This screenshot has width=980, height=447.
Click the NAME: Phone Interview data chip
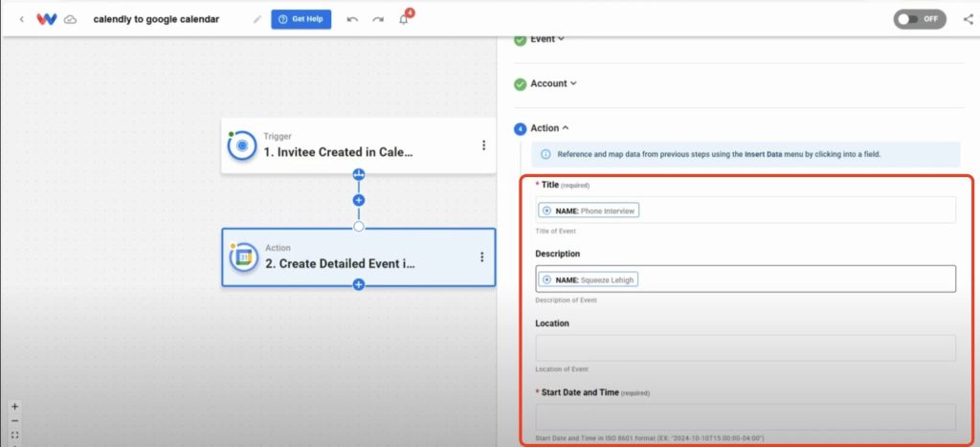pos(589,211)
